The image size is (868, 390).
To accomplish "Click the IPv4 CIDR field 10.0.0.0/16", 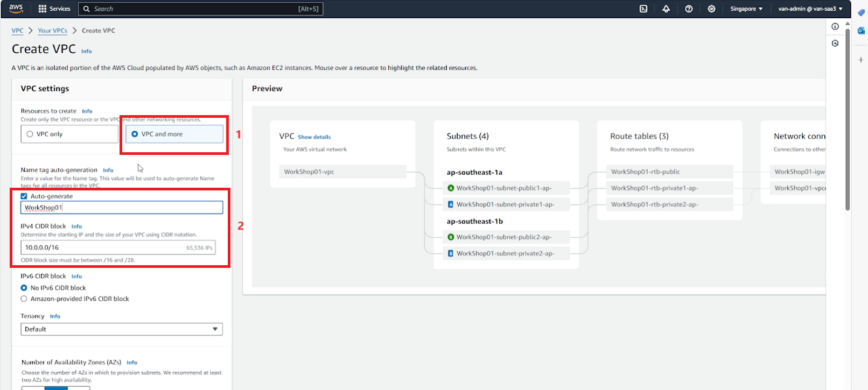I will pyautogui.click(x=118, y=247).
